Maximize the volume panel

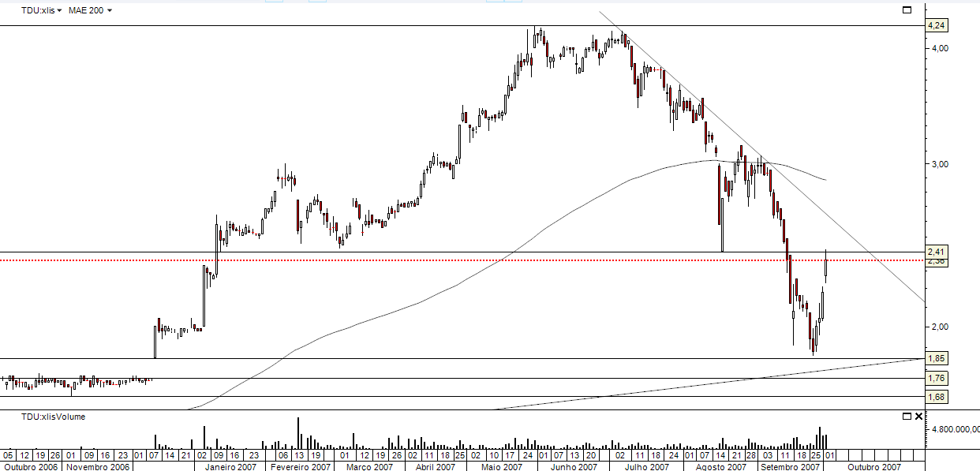[907, 416]
